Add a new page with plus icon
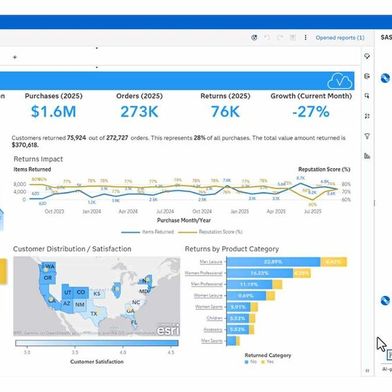 15,57
